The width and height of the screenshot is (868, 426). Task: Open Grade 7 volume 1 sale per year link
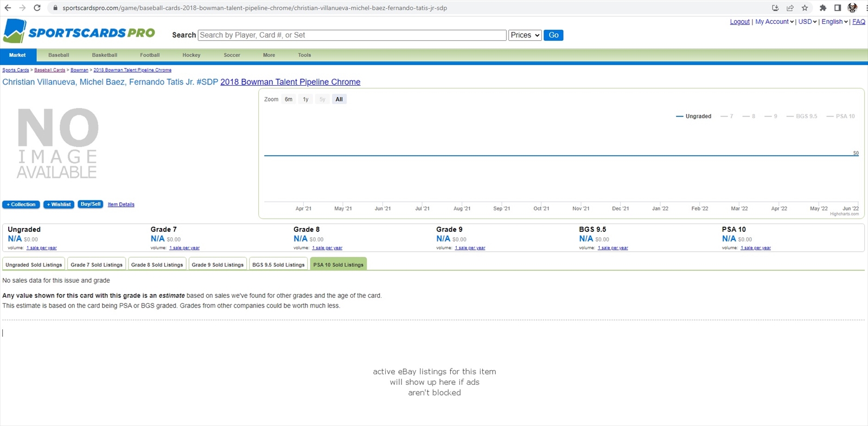(184, 248)
